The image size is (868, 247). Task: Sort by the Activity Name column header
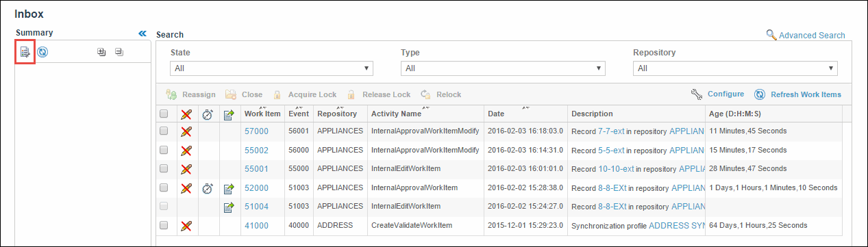(x=396, y=114)
